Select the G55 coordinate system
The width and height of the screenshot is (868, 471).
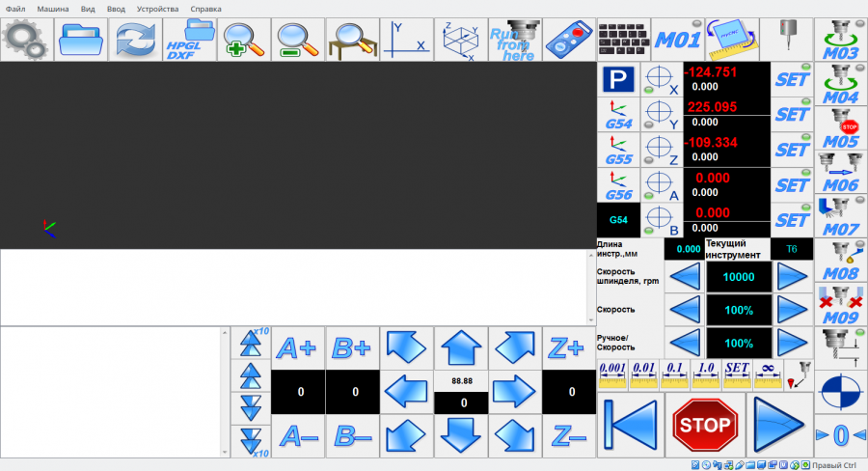point(618,150)
